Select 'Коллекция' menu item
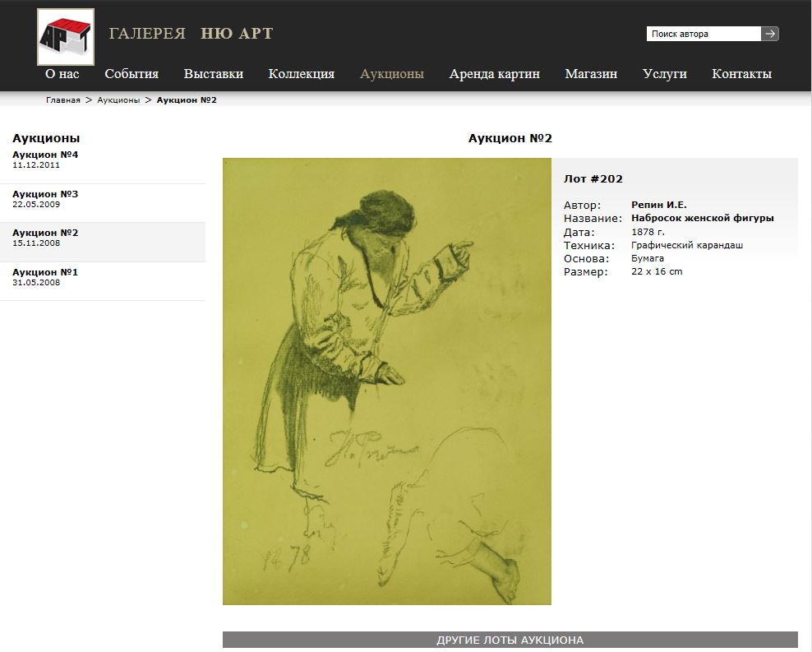The image size is (812, 652). click(x=302, y=73)
